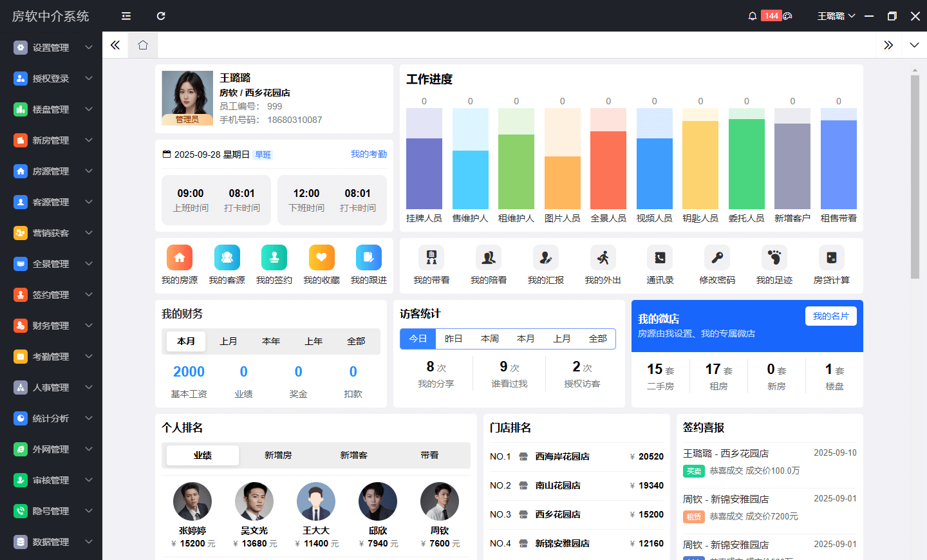The image size is (927, 560).
Task: Expand the 房源管理 sidebar menu
Action: (x=51, y=171)
